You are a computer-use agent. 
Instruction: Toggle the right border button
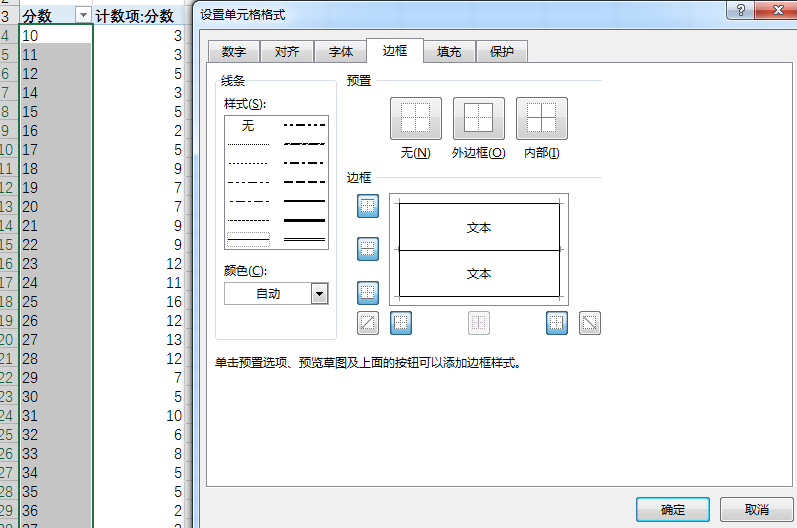557,323
